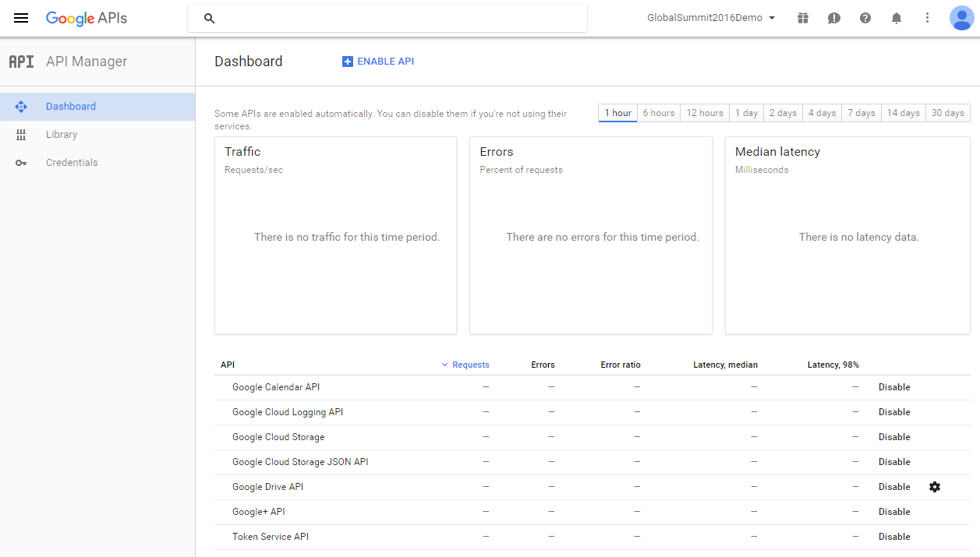Click the user account avatar
The height and width of the screenshot is (557, 980).
pos(961,18)
